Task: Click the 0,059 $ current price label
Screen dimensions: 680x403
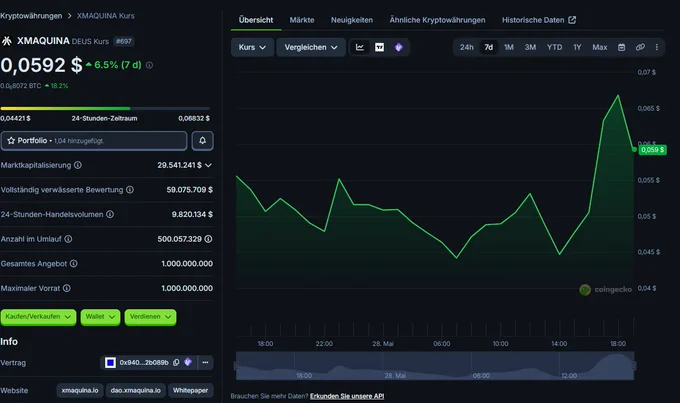Action: [x=652, y=150]
